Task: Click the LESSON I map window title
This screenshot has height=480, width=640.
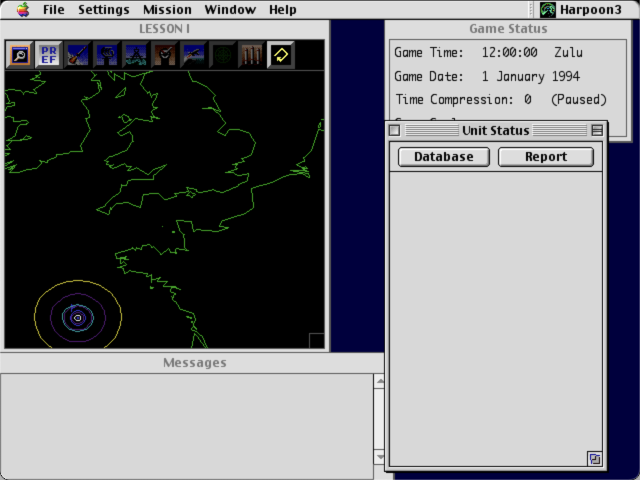Action: pos(164,29)
